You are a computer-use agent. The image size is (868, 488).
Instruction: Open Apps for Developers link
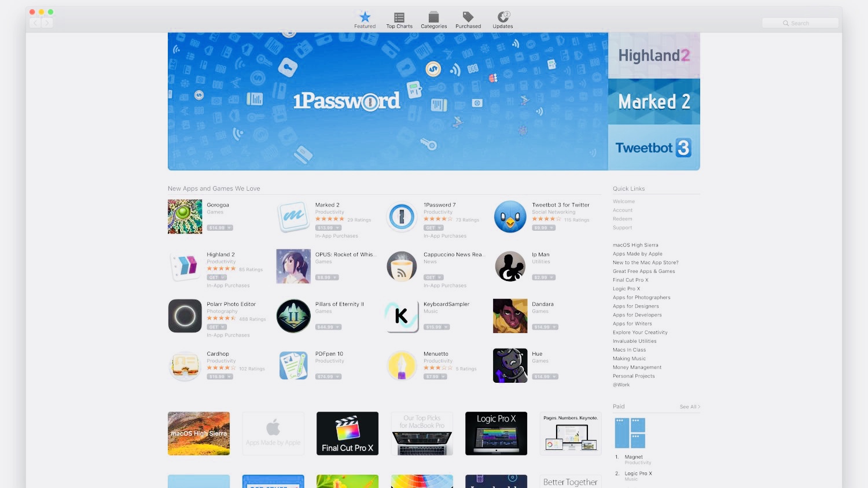click(637, 315)
